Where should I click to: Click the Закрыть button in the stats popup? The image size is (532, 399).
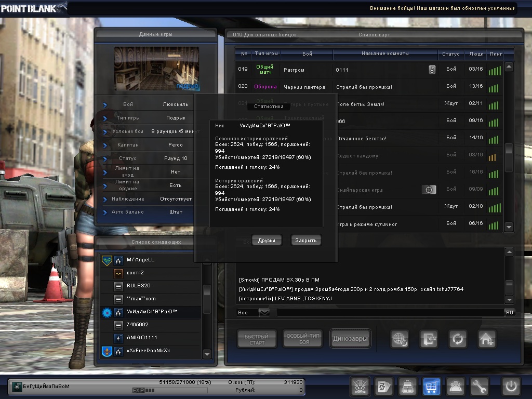(x=305, y=240)
